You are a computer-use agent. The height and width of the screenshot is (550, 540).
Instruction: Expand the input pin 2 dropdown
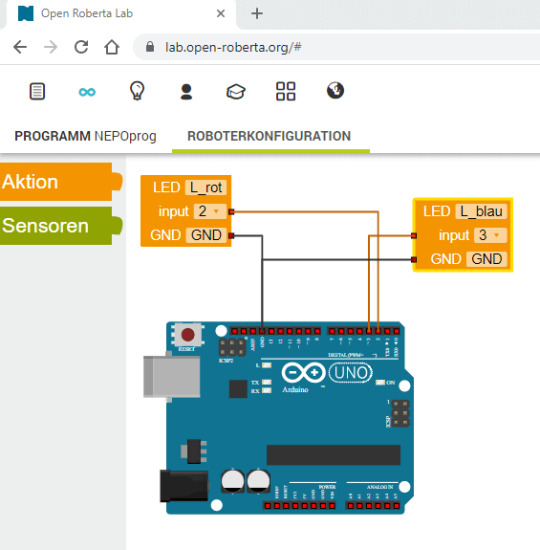(210, 211)
